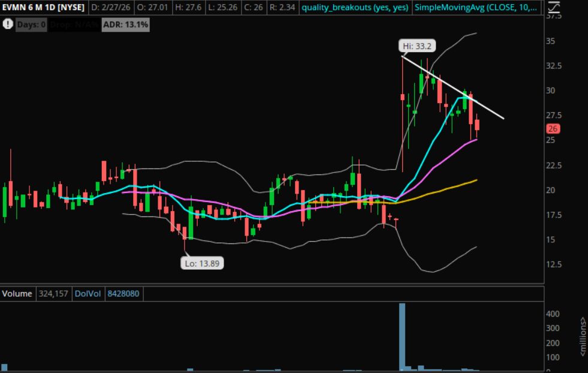Click the tallest volume bar
Viewport: 588px width, 373px height.
(402, 336)
